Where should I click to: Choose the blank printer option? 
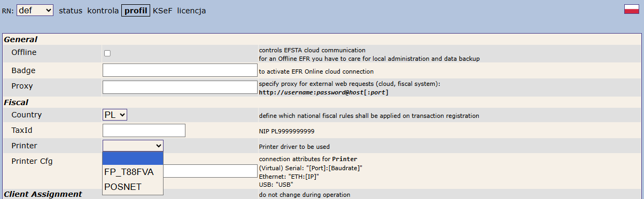(133, 158)
